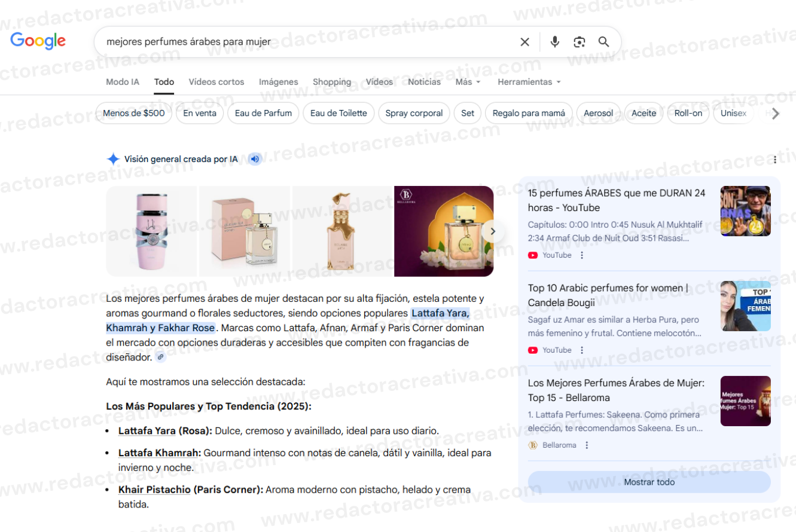Viewport: 796px width, 532px height.
Task: Click the blue AI sparkle icon
Action: 113,159
